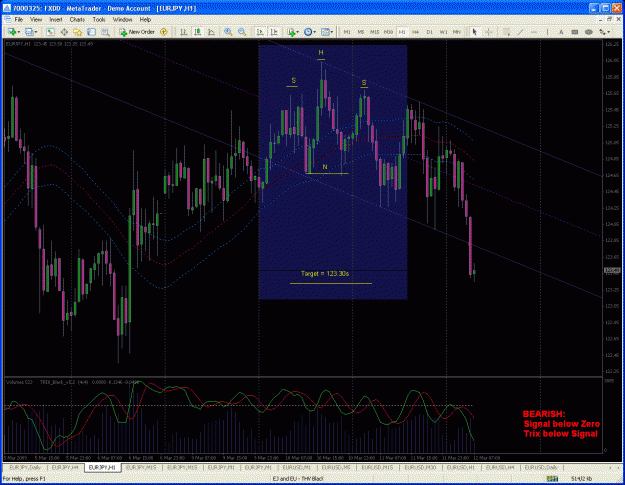Open the Data Window icon
Screen dimensions: 625x485
[64, 32]
